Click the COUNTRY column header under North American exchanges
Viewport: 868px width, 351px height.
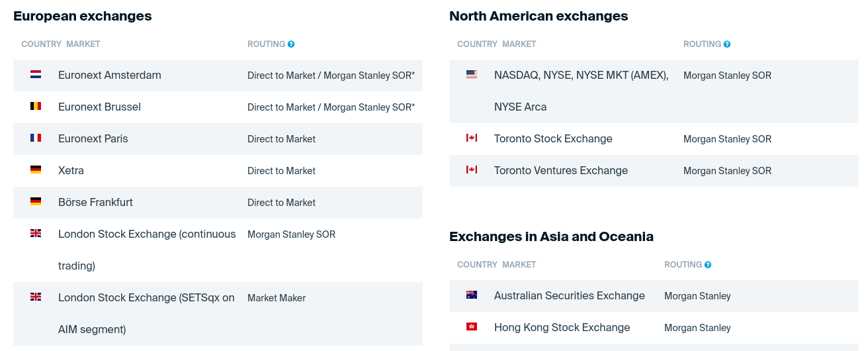(x=477, y=44)
